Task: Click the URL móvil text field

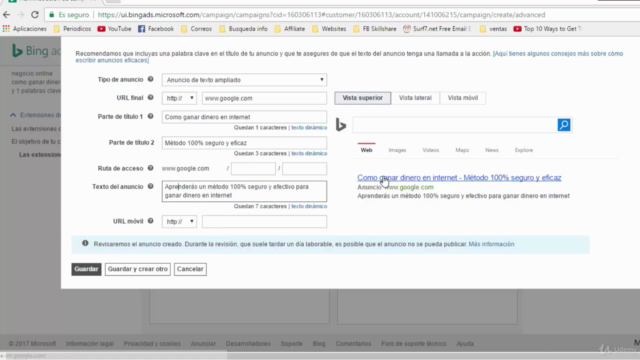Action: (x=264, y=221)
